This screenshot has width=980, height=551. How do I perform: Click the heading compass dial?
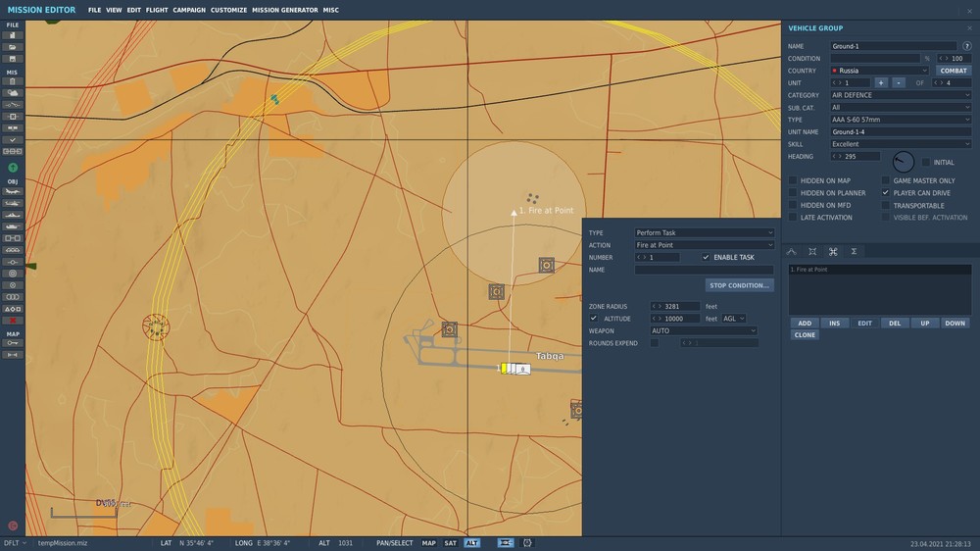pyautogui.click(x=904, y=162)
